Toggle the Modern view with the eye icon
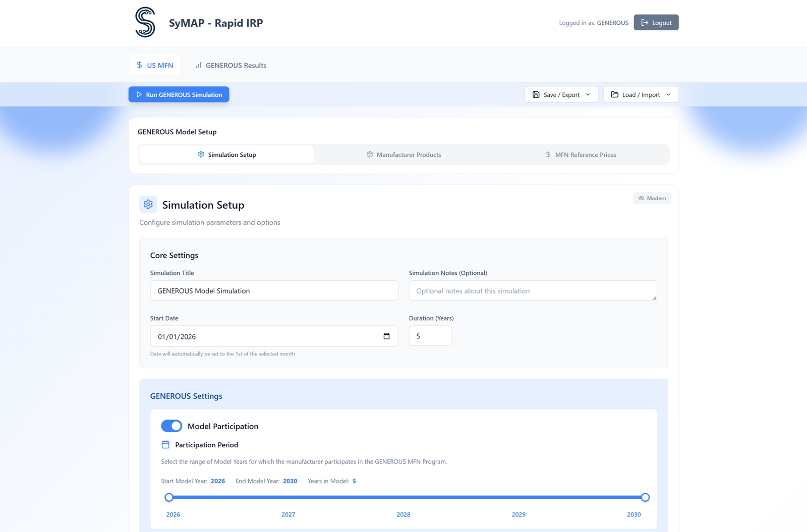Viewport: 807px width, 532px height. [652, 198]
